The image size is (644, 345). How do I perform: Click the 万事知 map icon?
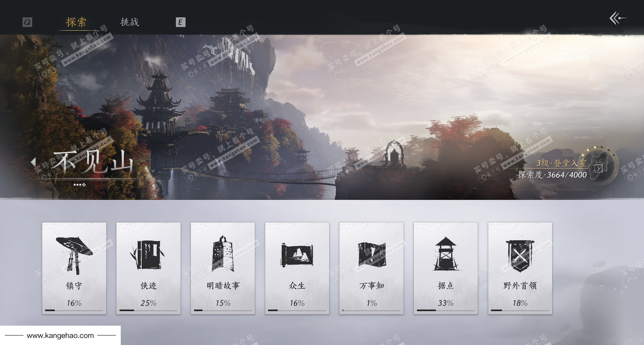(x=372, y=255)
